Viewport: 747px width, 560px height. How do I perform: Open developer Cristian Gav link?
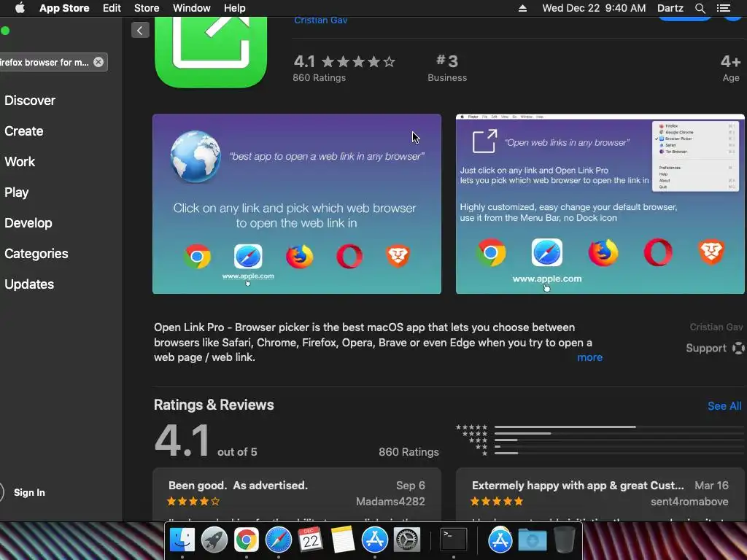321,20
